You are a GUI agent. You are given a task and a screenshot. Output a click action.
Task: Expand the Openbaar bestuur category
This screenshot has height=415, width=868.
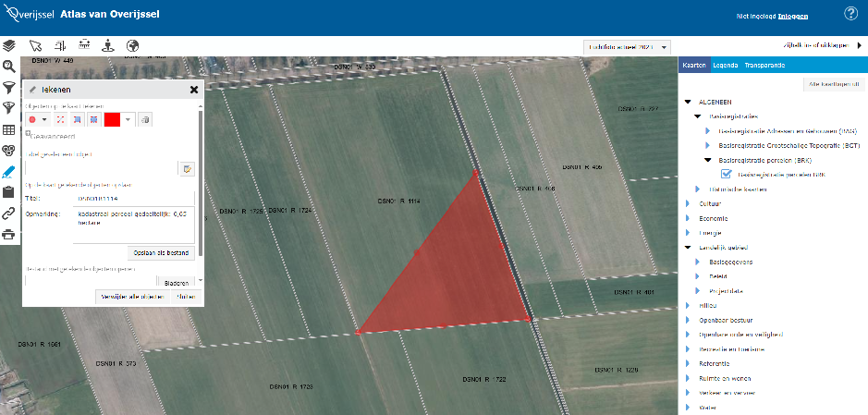[688, 320]
